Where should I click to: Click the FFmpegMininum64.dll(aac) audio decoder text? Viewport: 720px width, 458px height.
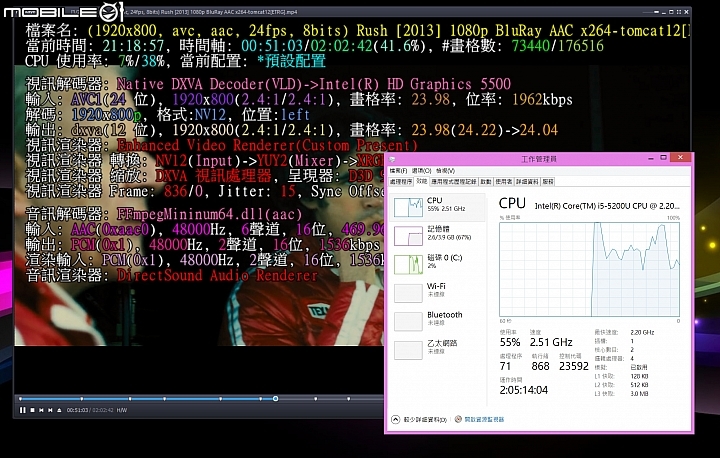tap(209, 214)
